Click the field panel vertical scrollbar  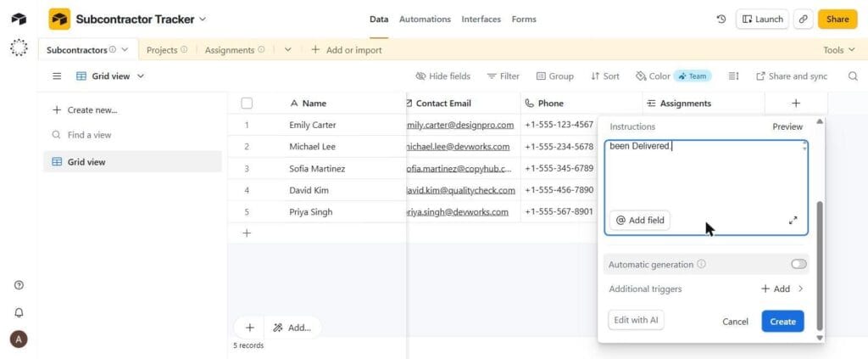click(820, 265)
